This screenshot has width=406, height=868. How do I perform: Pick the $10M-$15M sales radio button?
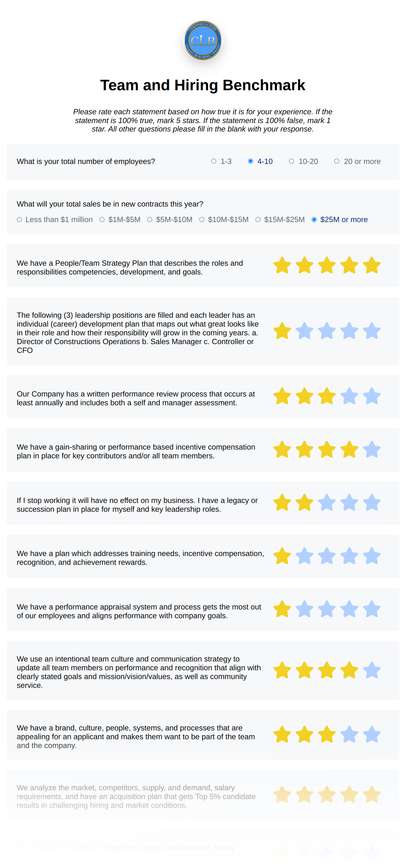click(x=202, y=220)
